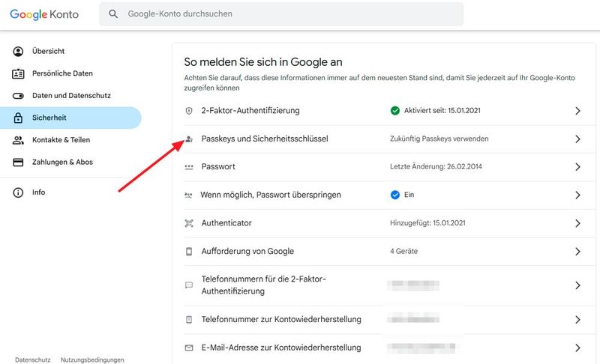Click the Google Konto logo

click(x=44, y=14)
